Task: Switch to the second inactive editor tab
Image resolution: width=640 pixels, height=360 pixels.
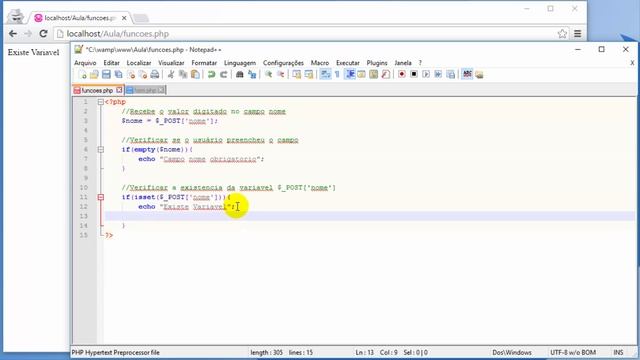Action: pyautogui.click(x=145, y=90)
